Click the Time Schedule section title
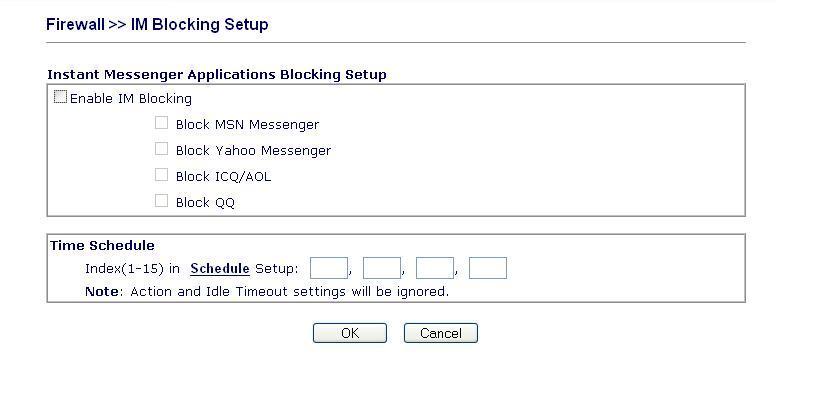Image resolution: width=837 pixels, height=405 pixels. click(x=102, y=245)
